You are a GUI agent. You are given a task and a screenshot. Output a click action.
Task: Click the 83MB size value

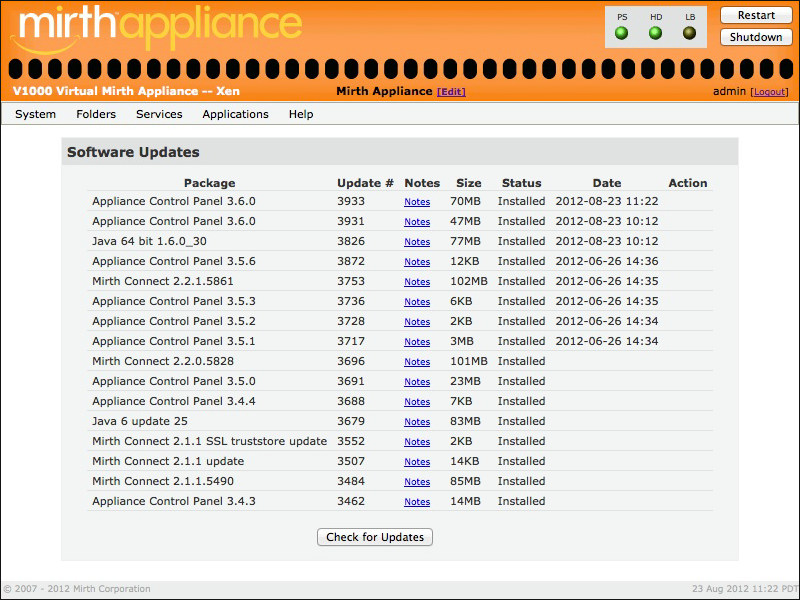(465, 421)
